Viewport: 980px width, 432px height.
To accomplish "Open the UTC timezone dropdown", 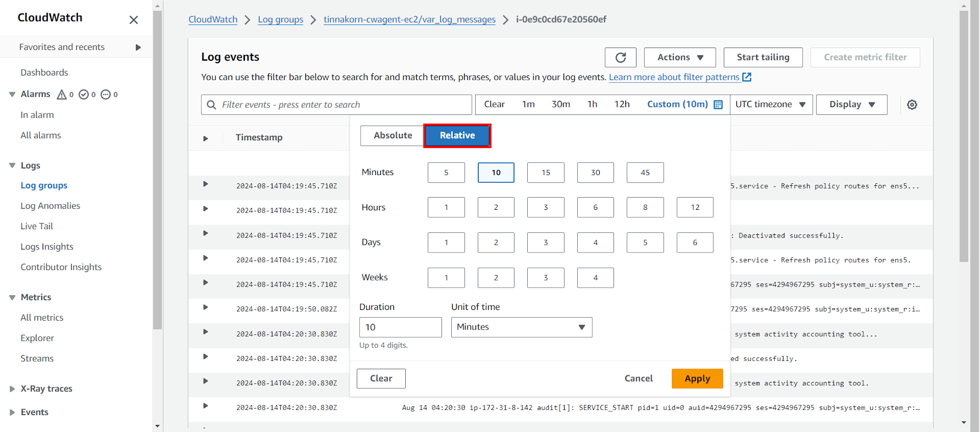I will coord(771,104).
